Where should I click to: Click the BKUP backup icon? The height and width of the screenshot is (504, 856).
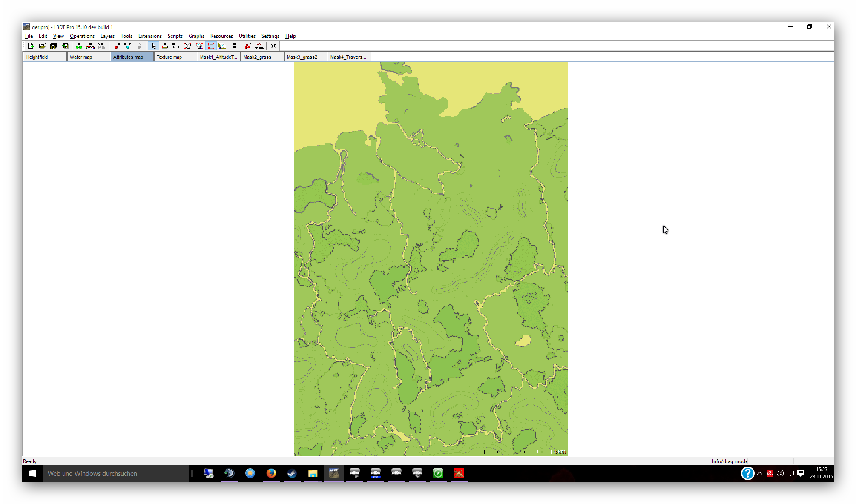click(127, 46)
